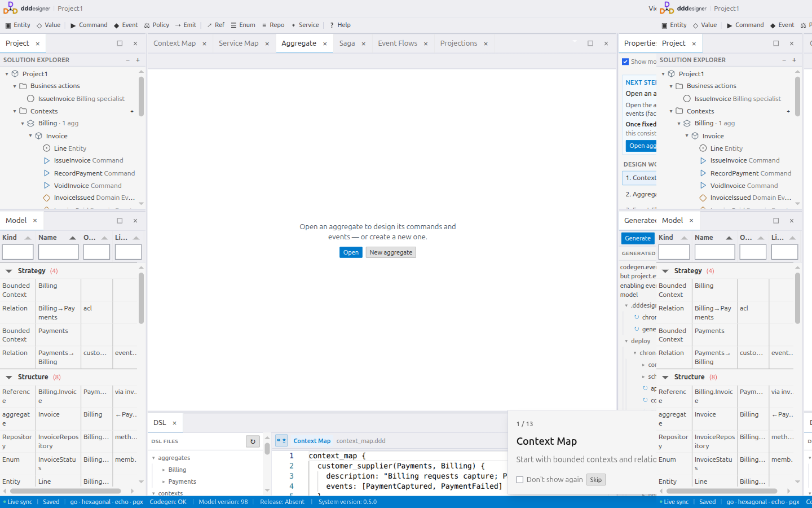Select the DSL panel tab
The height and width of the screenshot is (508, 812).
pos(160,423)
